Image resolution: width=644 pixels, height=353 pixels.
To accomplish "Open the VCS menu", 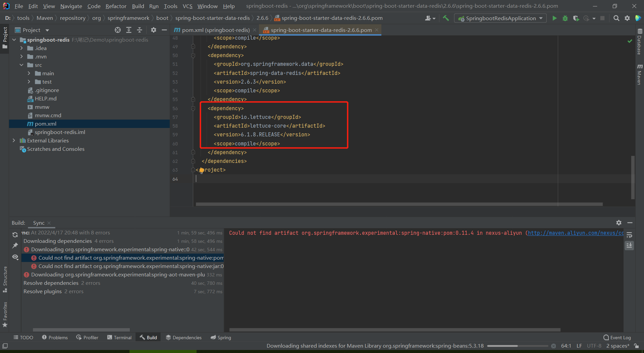I will click(187, 6).
